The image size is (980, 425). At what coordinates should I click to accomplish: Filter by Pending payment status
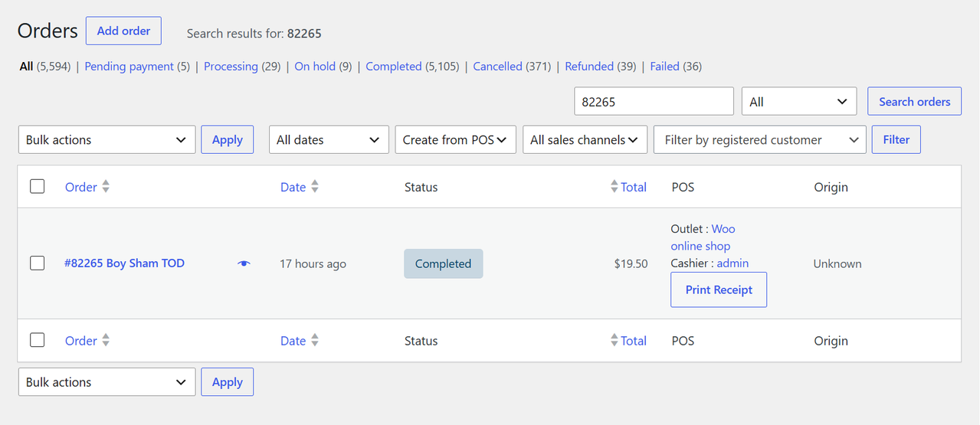[129, 67]
